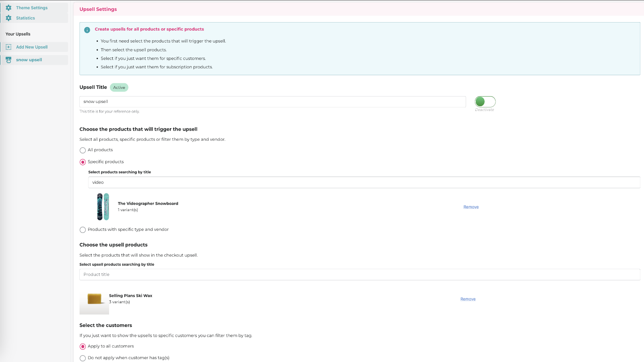The height and width of the screenshot is (362, 644).
Task: Open Statistics from the sidebar
Action: point(25,18)
